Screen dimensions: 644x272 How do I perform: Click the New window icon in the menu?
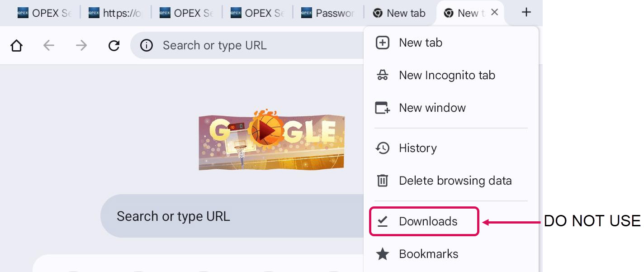(x=383, y=108)
